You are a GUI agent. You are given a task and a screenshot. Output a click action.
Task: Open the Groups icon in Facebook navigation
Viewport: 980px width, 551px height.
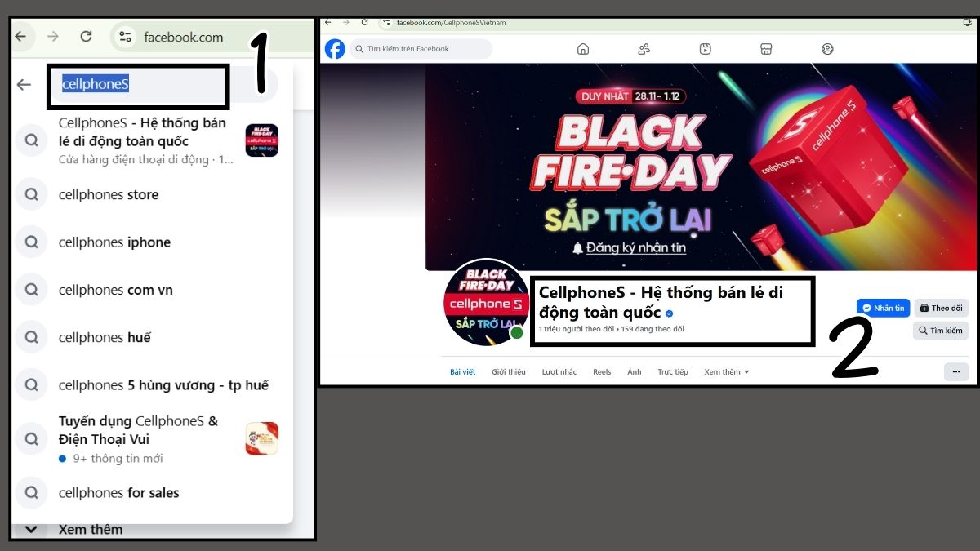[x=827, y=49]
